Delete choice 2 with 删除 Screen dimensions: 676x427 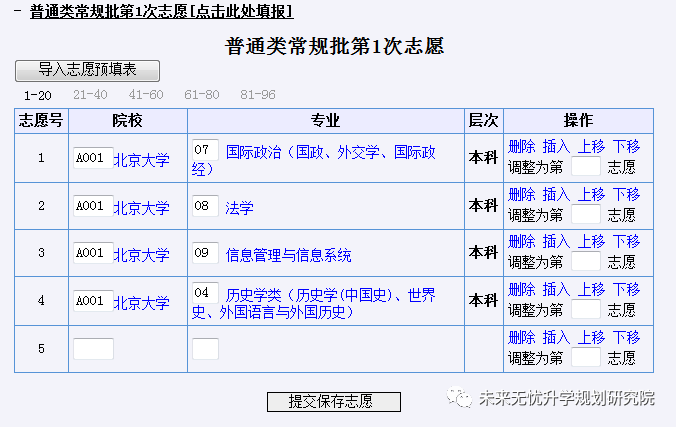pyautogui.click(x=522, y=195)
